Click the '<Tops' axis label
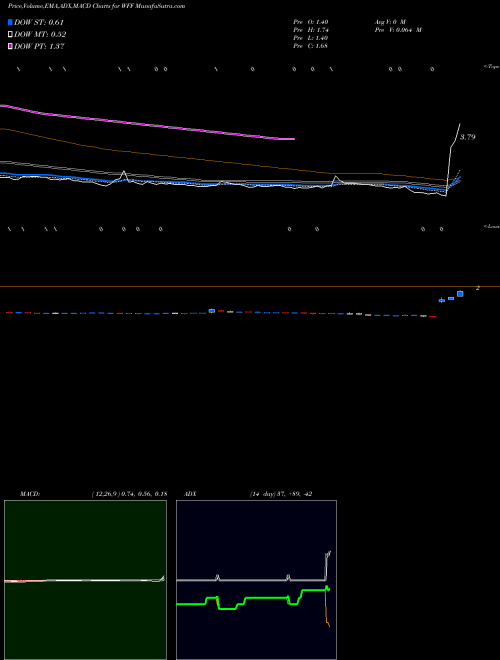The height and width of the screenshot is (660, 500). click(x=492, y=67)
